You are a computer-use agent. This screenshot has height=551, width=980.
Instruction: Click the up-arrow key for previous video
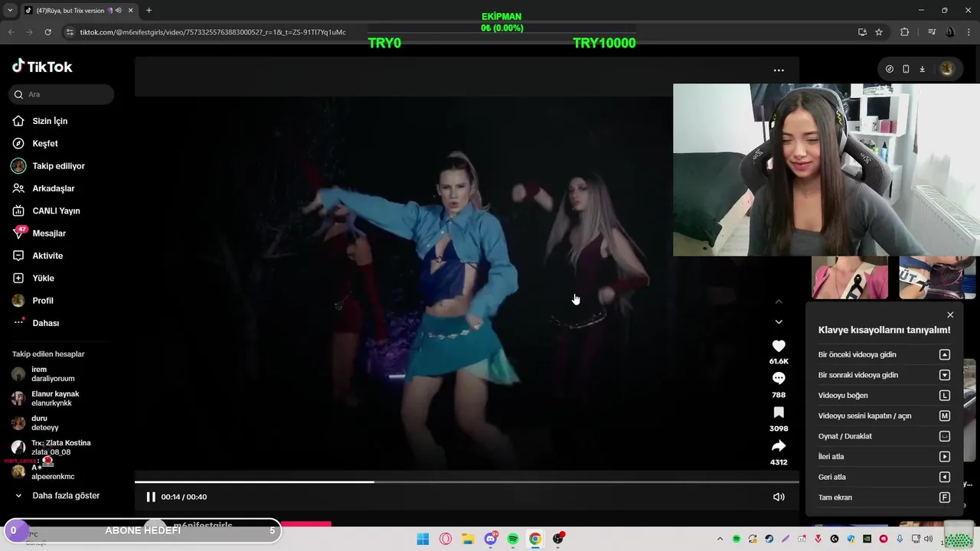point(945,354)
